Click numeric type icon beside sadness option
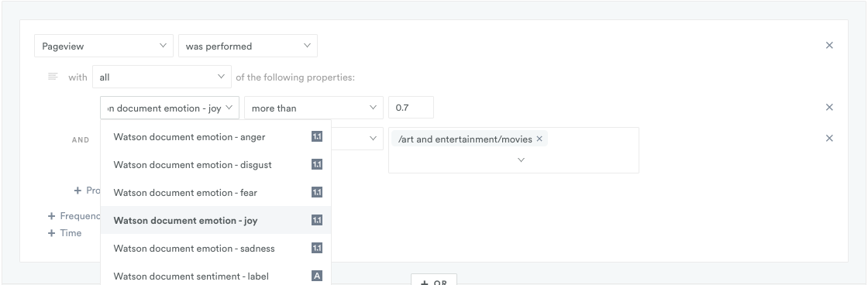Viewport: 868px width, 285px height. (x=317, y=248)
